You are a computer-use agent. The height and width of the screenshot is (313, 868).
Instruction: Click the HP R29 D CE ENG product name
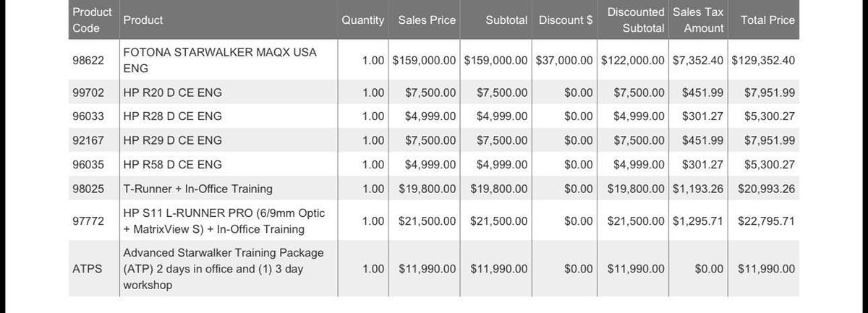tap(173, 140)
